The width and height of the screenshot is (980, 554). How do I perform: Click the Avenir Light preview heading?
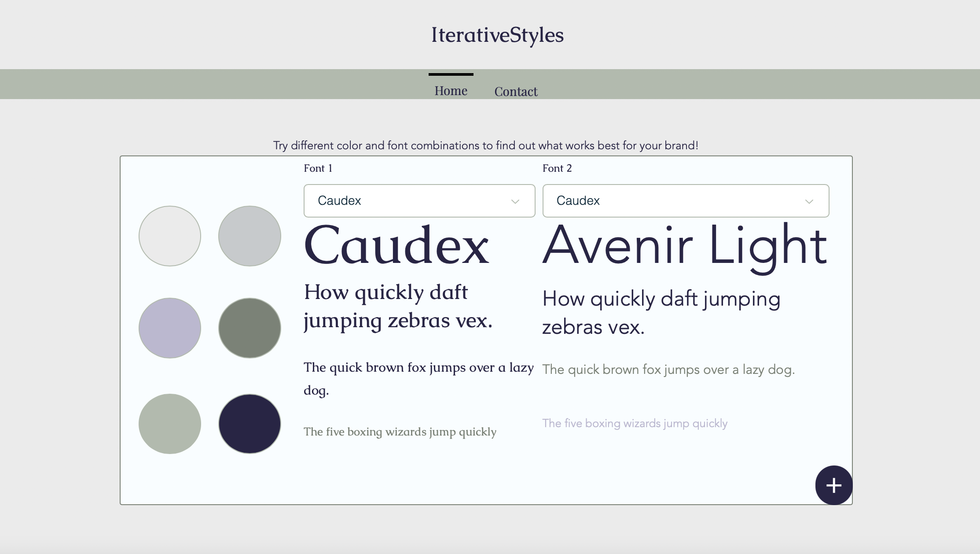(x=684, y=247)
